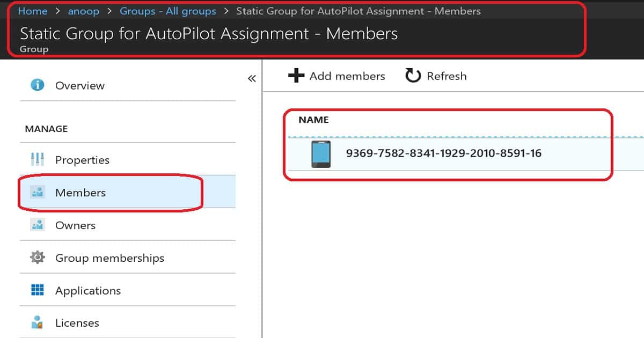Click the Licenses person icon
The width and height of the screenshot is (644, 338).
(x=38, y=323)
